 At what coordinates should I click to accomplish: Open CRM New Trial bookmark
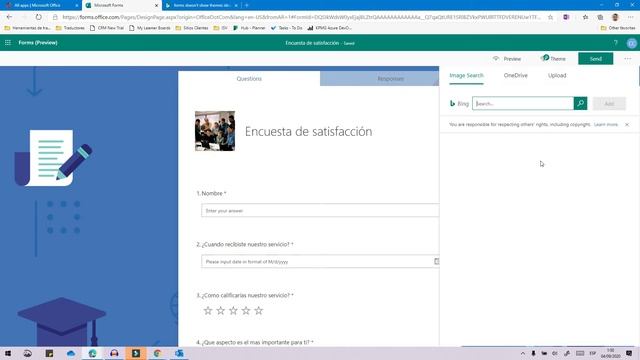pyautogui.click(x=107, y=28)
